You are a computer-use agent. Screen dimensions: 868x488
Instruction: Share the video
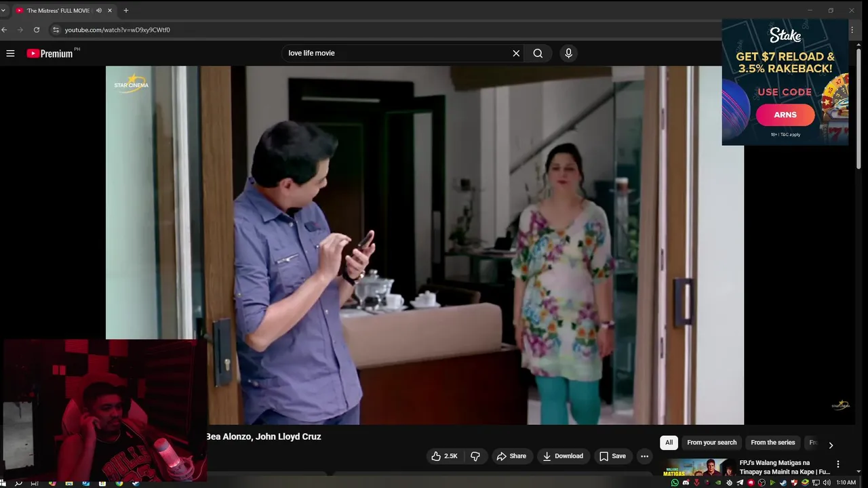[x=511, y=456]
